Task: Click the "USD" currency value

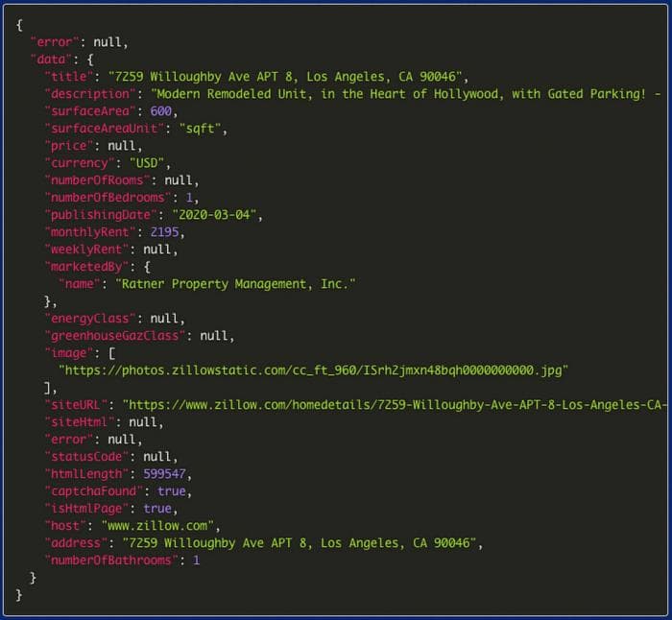Action: (149, 163)
